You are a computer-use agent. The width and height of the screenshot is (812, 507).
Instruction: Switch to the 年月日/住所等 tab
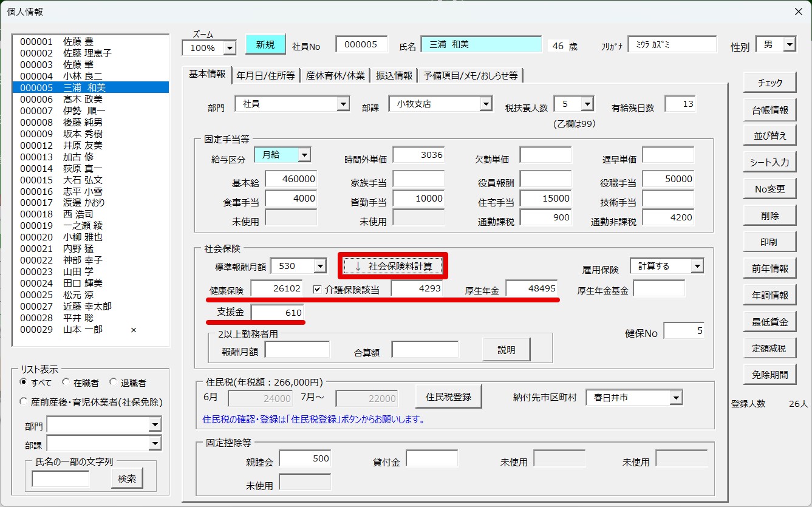point(265,75)
